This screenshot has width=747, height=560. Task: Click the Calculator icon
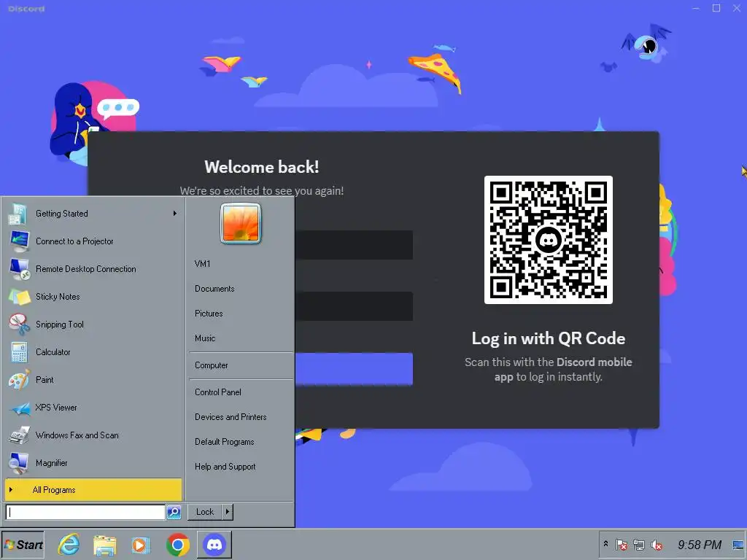coord(19,352)
